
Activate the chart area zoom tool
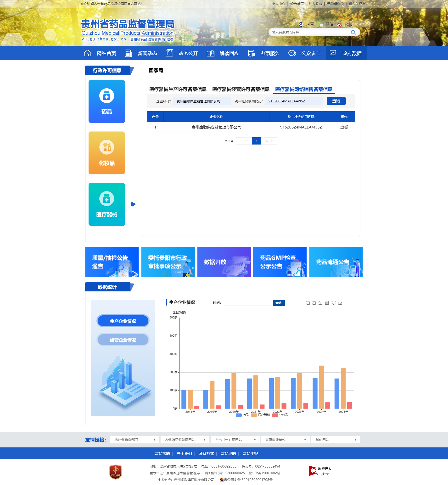(x=308, y=303)
